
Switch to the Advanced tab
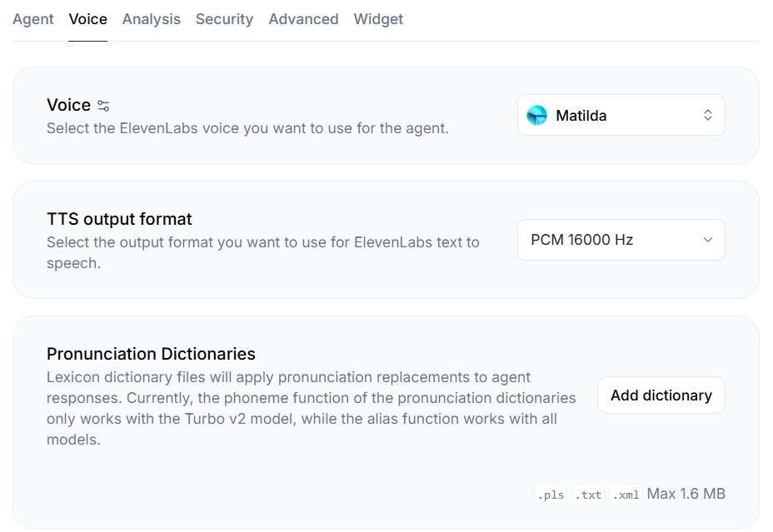point(303,19)
